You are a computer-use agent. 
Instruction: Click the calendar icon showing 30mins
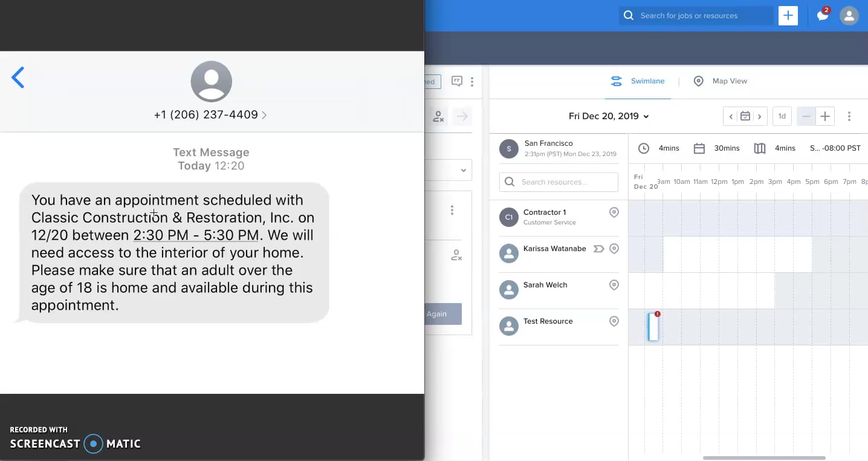(699, 148)
